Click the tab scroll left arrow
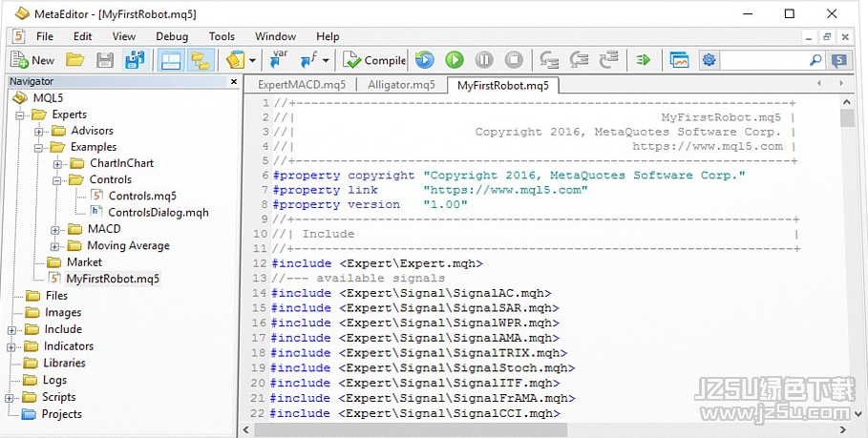This screenshot has height=438, width=868. (x=818, y=83)
